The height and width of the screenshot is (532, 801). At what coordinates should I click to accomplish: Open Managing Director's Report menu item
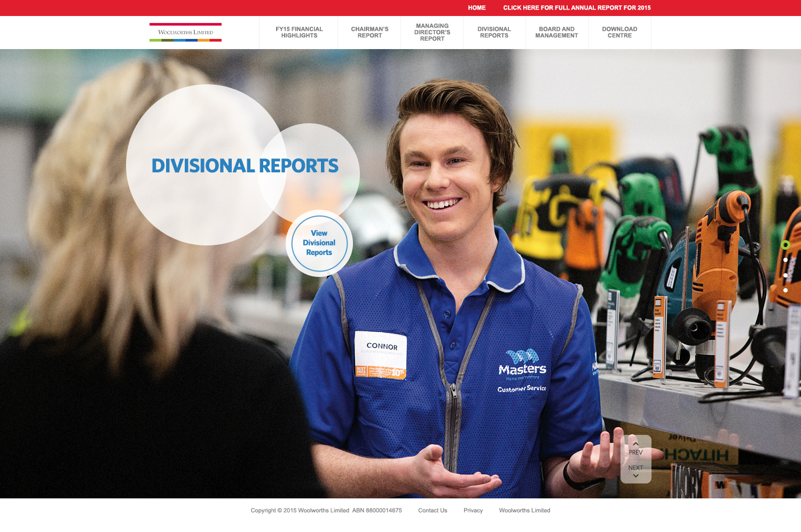(432, 33)
